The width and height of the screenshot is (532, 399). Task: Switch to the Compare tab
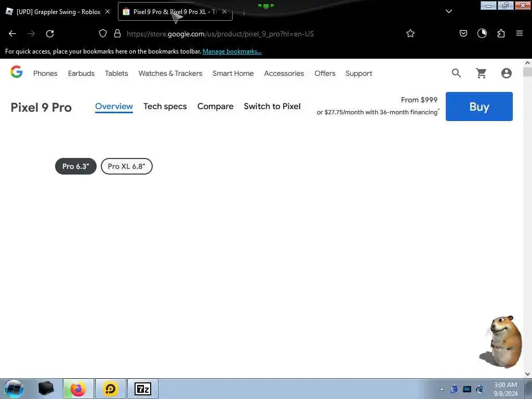click(x=215, y=106)
